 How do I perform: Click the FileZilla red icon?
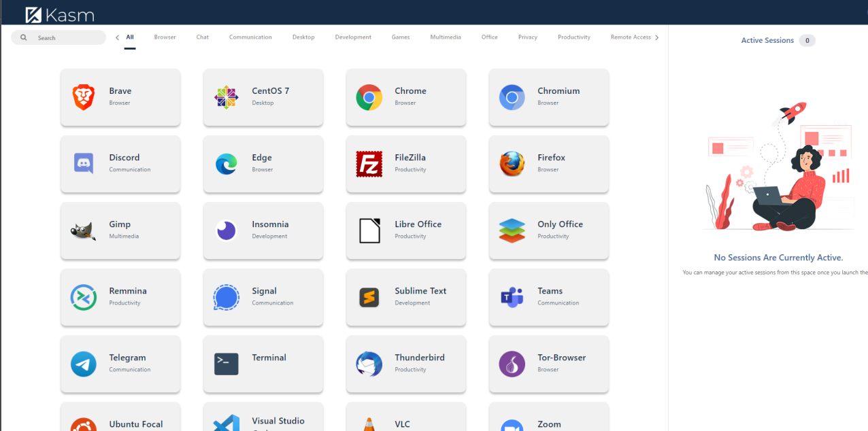369,164
